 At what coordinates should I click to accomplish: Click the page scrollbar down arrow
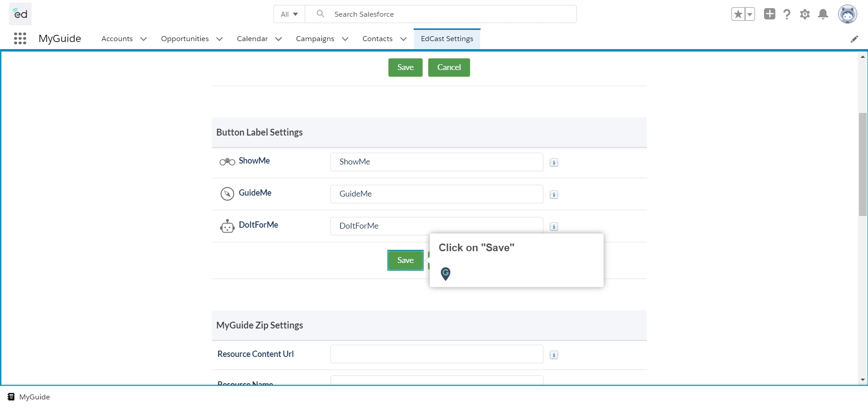[863, 380]
